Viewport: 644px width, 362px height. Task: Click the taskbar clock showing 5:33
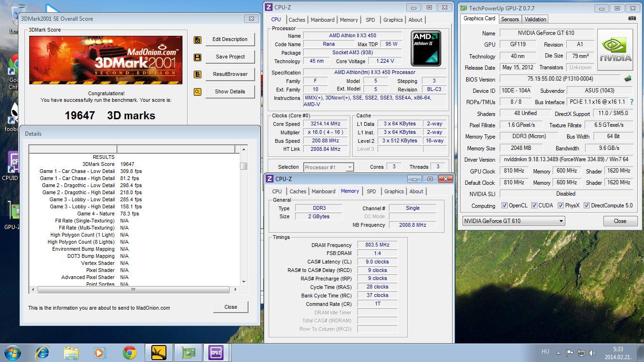(x=618, y=353)
